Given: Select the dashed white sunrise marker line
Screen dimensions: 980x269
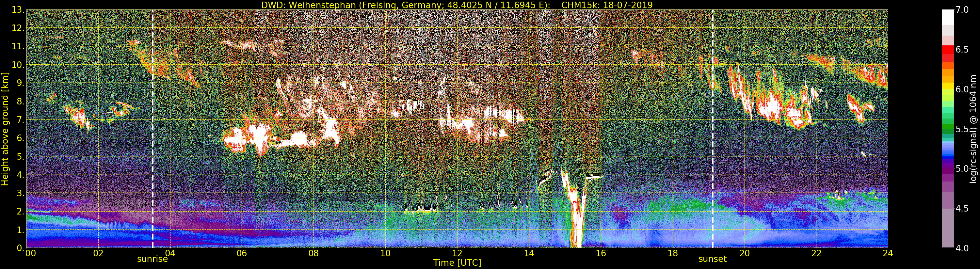Looking at the screenshot, I should 153,129.
